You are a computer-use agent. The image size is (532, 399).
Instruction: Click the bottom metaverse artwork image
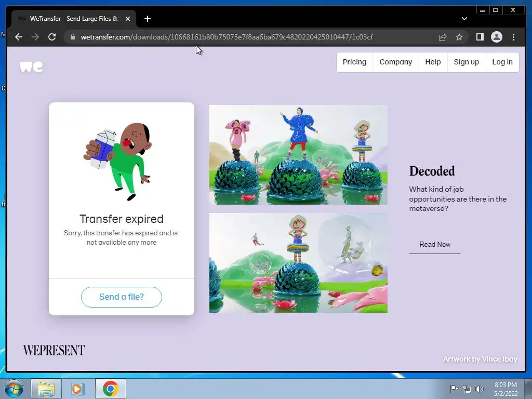tap(298, 263)
